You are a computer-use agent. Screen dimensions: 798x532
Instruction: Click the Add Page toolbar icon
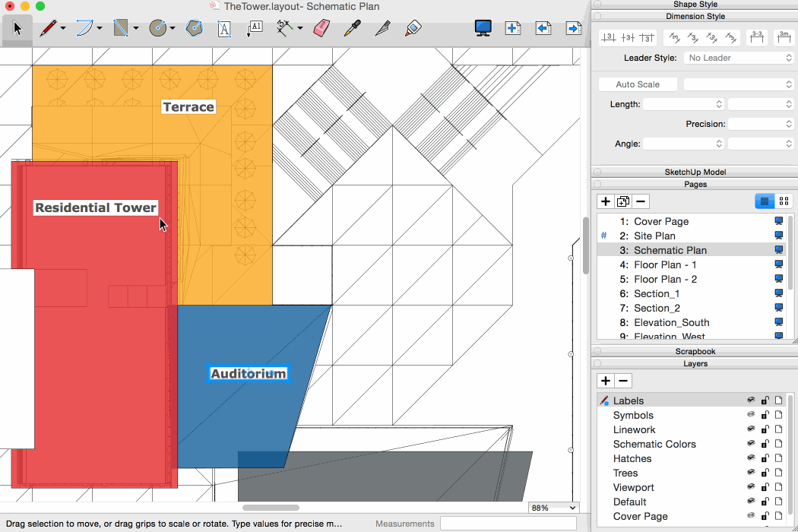(513, 28)
